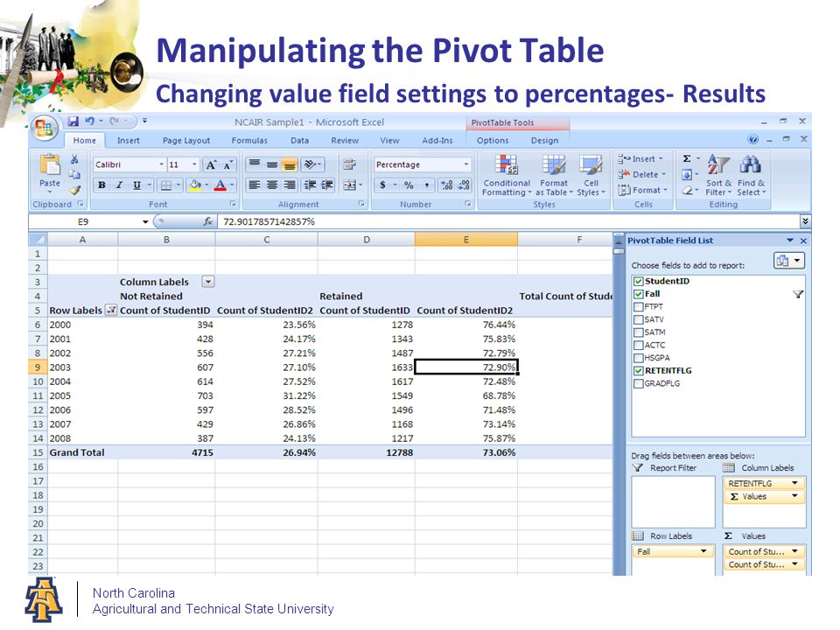Open the PivotTable Design tab
Viewport: 840px width, 630px height.
point(544,140)
